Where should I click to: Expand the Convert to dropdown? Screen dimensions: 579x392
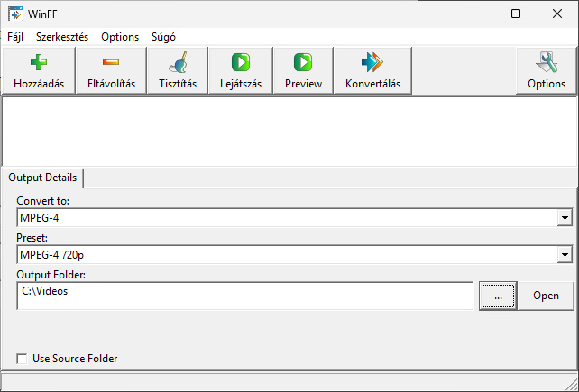tap(565, 218)
